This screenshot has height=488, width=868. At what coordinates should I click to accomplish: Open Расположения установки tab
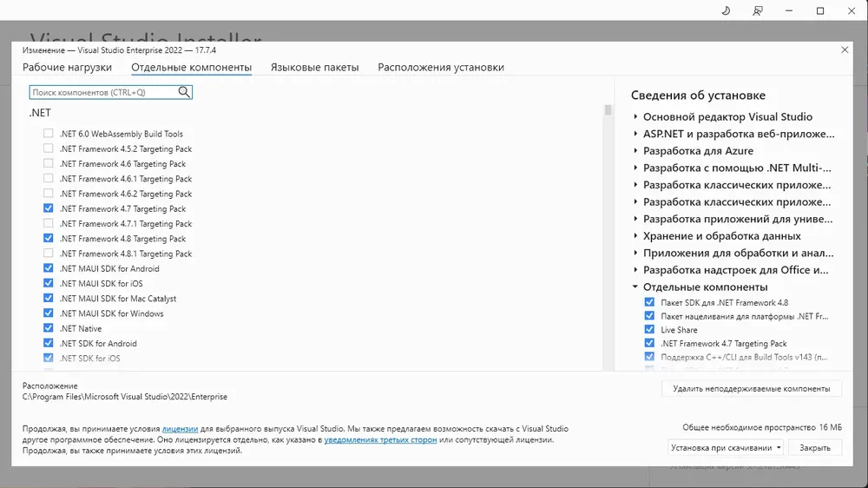tap(441, 67)
